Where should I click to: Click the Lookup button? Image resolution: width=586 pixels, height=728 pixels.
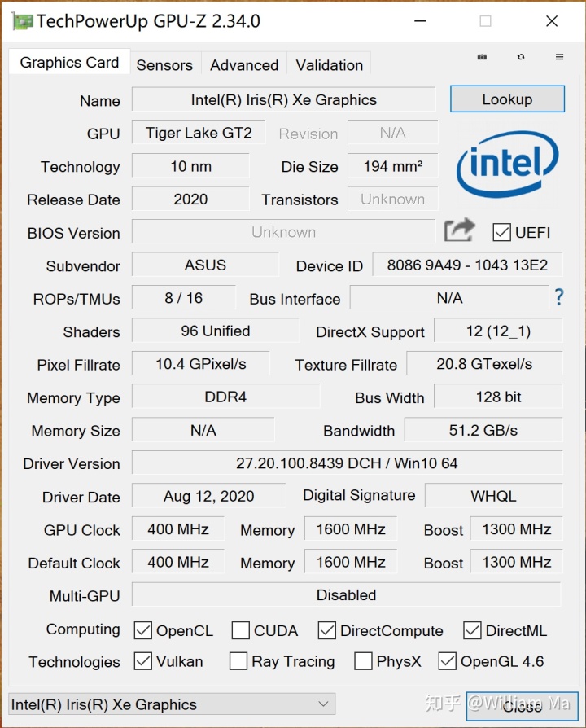tap(507, 99)
